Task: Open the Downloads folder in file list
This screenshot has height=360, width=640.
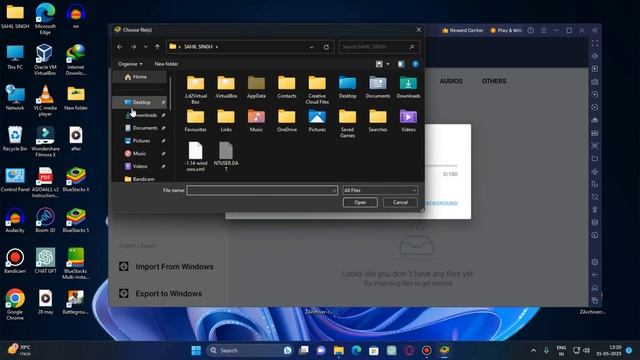Action: [x=408, y=87]
